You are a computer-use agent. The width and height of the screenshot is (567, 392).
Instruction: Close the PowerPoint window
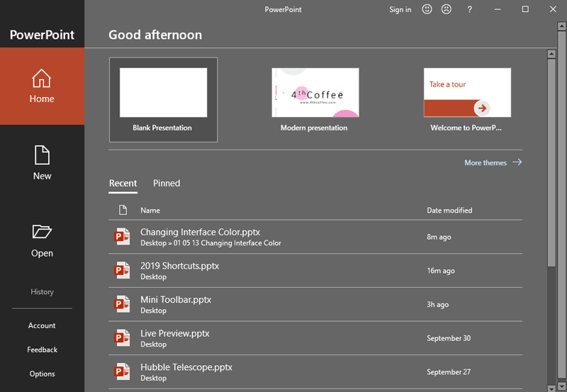point(553,9)
